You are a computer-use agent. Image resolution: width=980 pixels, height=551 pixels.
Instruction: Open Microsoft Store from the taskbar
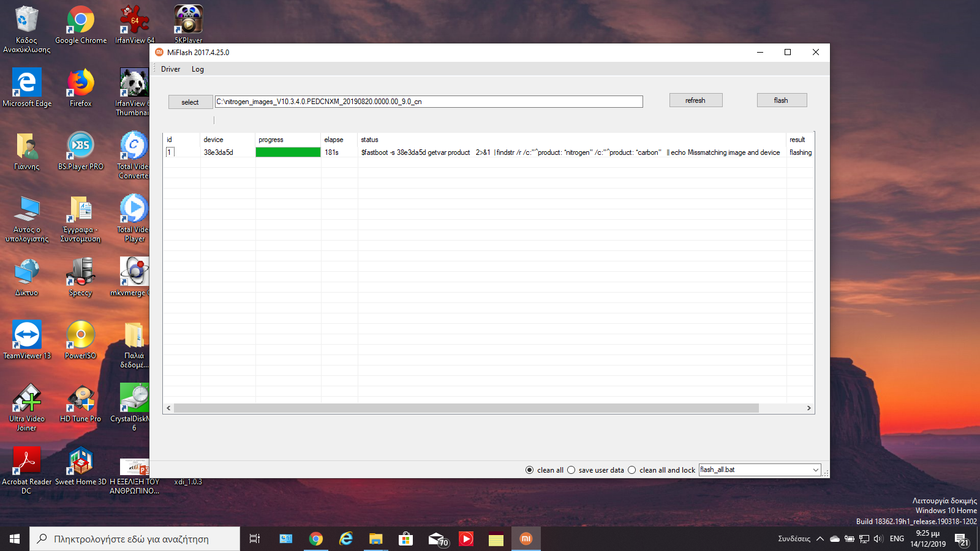coord(405,539)
